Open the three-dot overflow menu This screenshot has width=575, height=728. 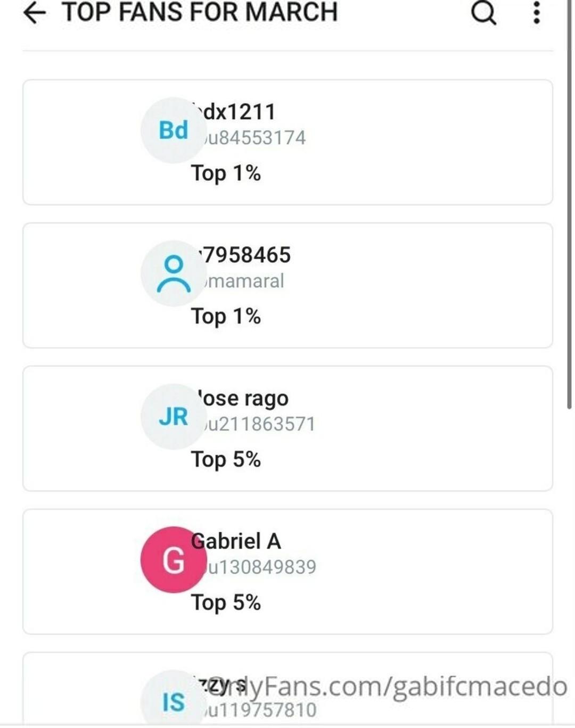[x=537, y=13]
